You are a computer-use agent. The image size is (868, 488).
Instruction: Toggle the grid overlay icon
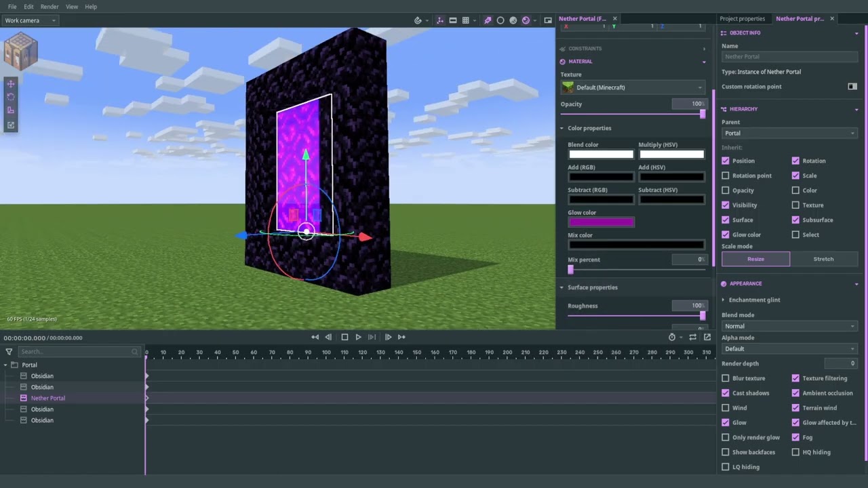(x=466, y=20)
